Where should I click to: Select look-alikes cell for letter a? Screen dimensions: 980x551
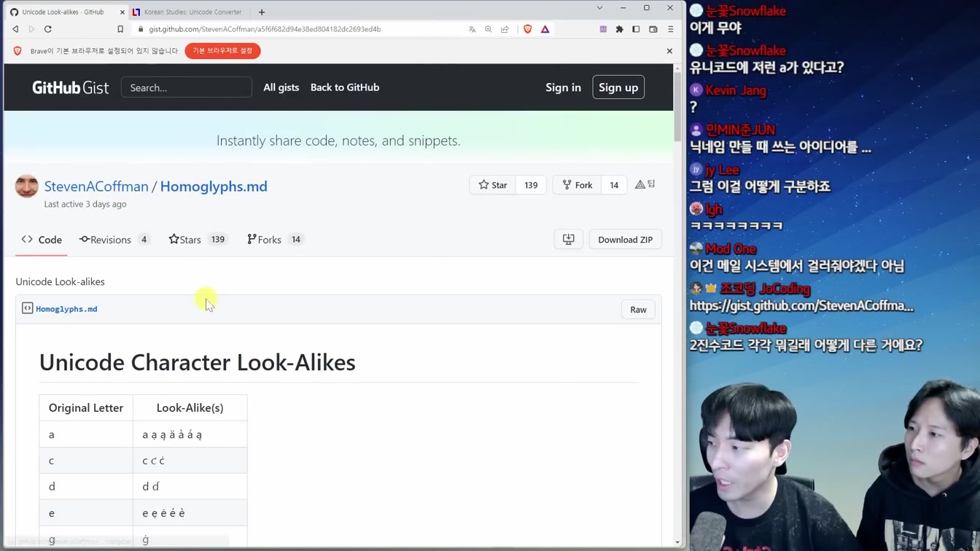point(190,434)
